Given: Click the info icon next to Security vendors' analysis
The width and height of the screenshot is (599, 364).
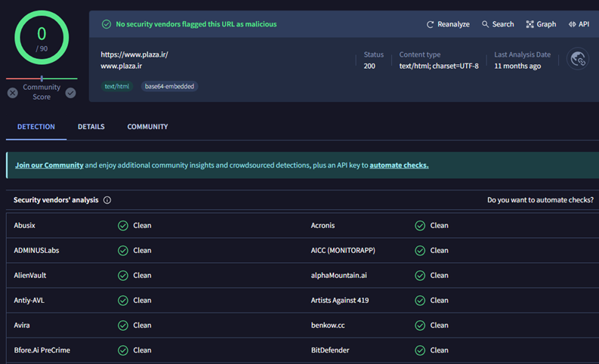Looking at the screenshot, I should pyautogui.click(x=107, y=200).
